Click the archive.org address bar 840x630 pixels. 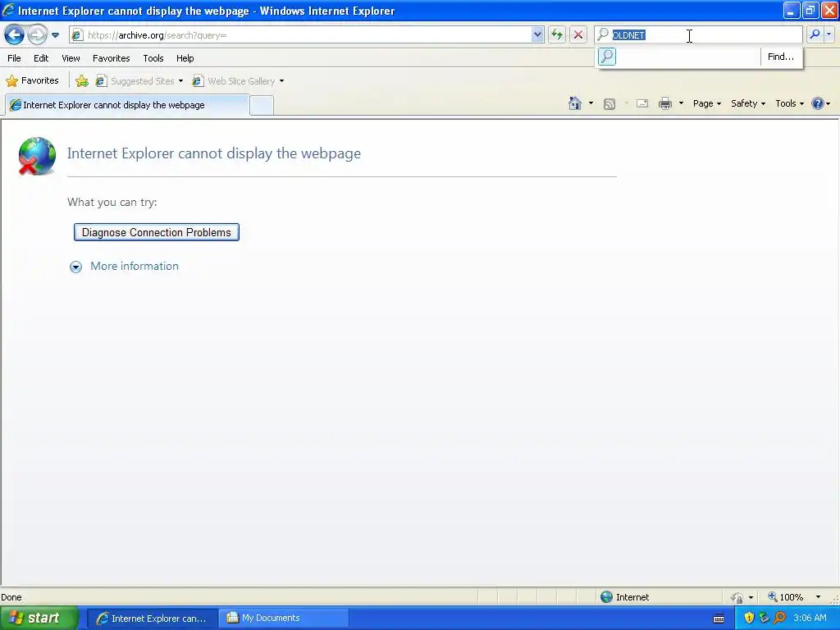click(307, 34)
